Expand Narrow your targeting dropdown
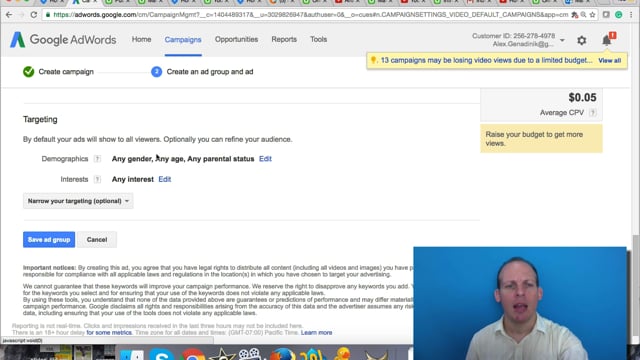 coord(78,201)
